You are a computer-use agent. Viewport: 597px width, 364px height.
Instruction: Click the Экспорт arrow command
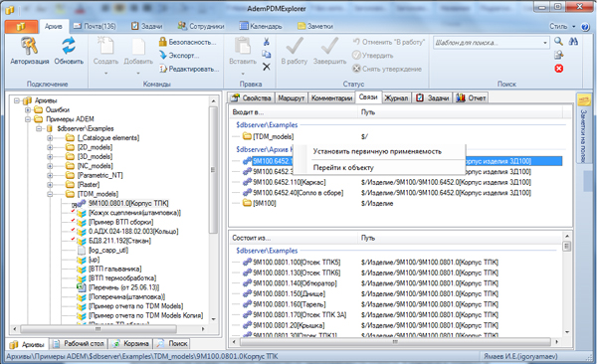coord(179,56)
